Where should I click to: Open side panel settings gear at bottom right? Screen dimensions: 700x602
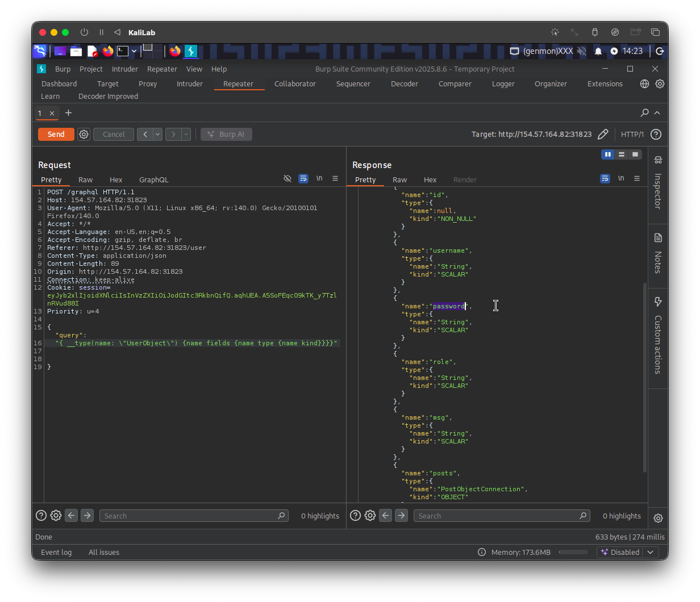coord(658,518)
